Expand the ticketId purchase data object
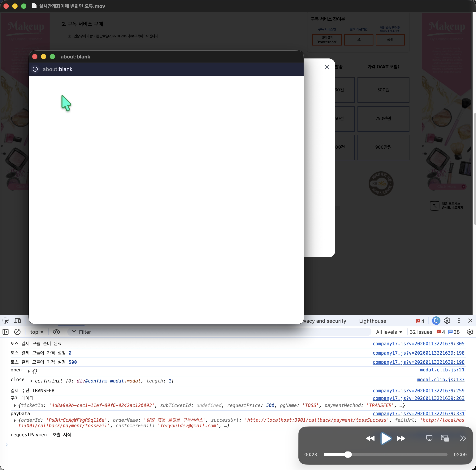The image size is (476, 470). pos(15,405)
